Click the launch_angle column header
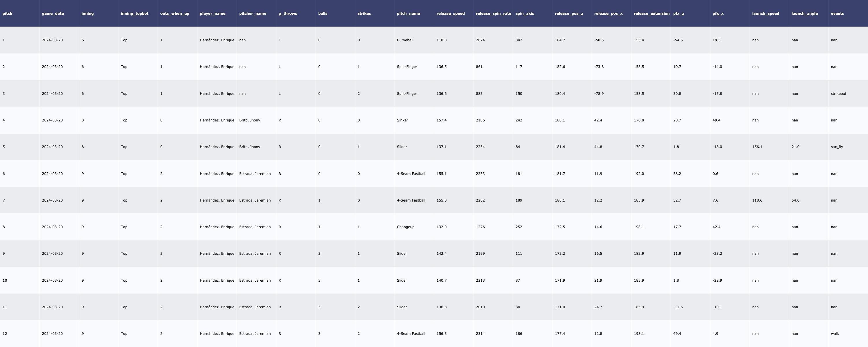Screen dimensions: 868x347 804,14
